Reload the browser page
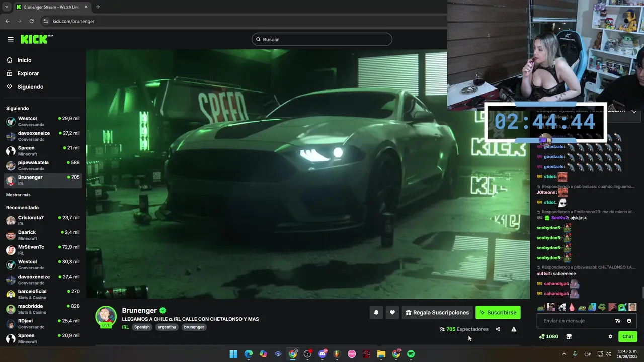644x362 pixels. click(31, 21)
